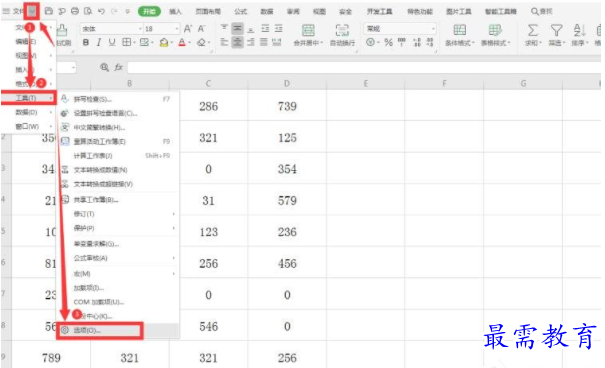The height and width of the screenshot is (368, 605).
Task: Switch to the green Start ribbon tab
Action: 149,12
